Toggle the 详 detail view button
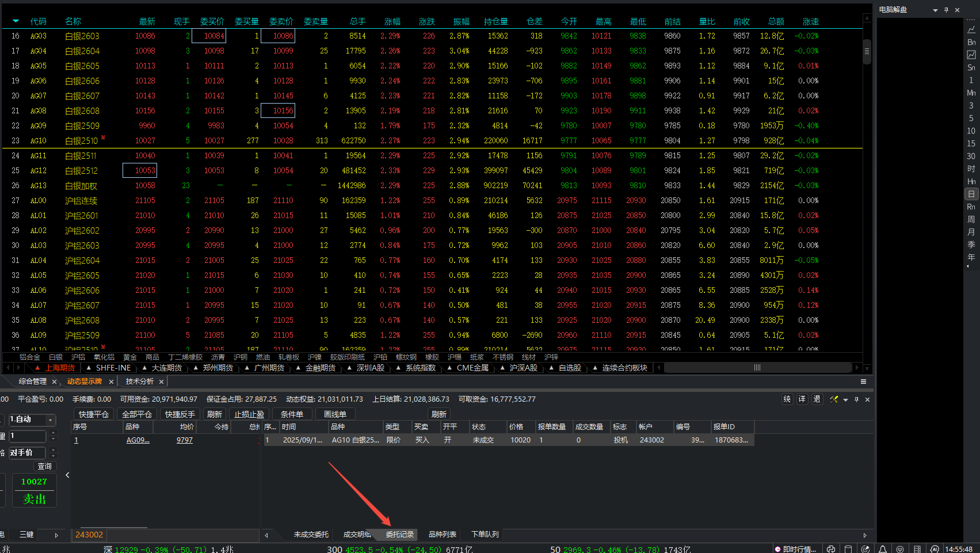 (x=802, y=399)
